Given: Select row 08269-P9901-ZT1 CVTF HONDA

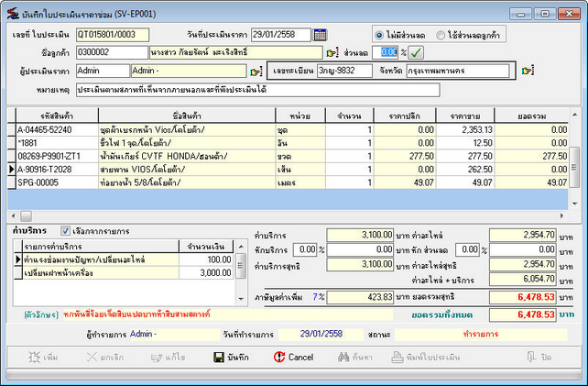Looking at the screenshot, I should point(288,156).
